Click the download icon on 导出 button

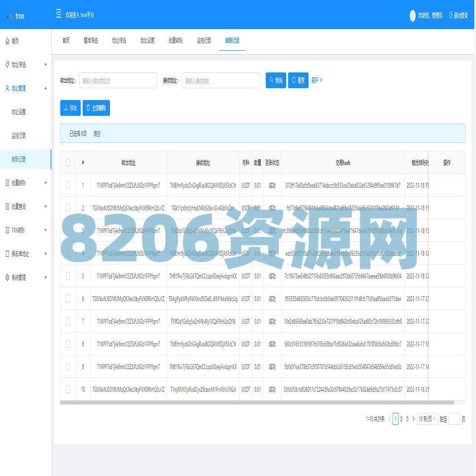(65, 108)
